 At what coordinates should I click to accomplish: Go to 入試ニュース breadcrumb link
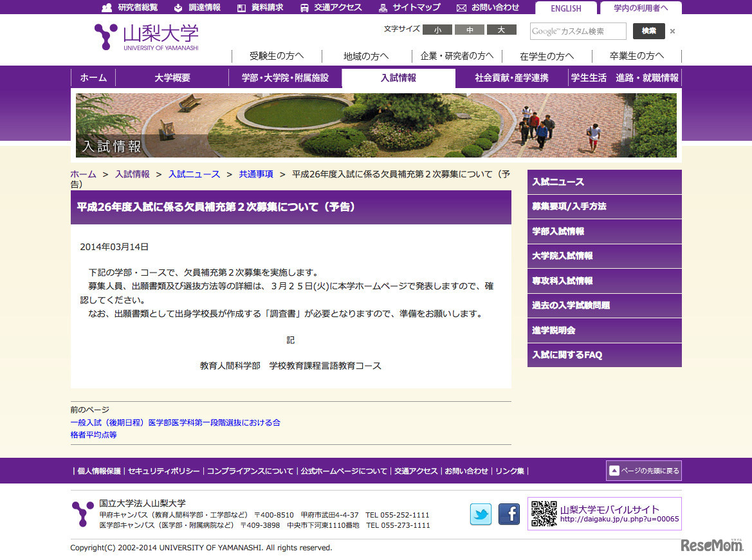click(194, 174)
